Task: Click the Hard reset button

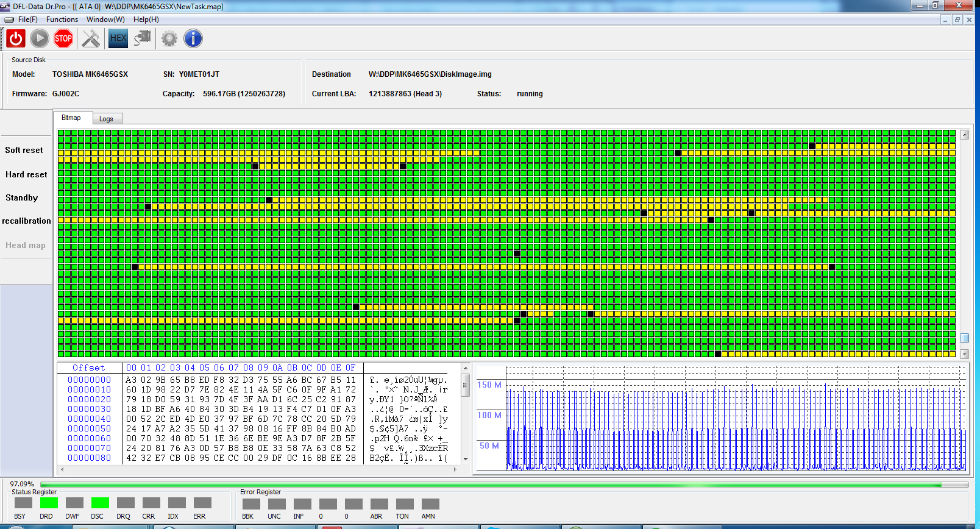Action: [26, 174]
